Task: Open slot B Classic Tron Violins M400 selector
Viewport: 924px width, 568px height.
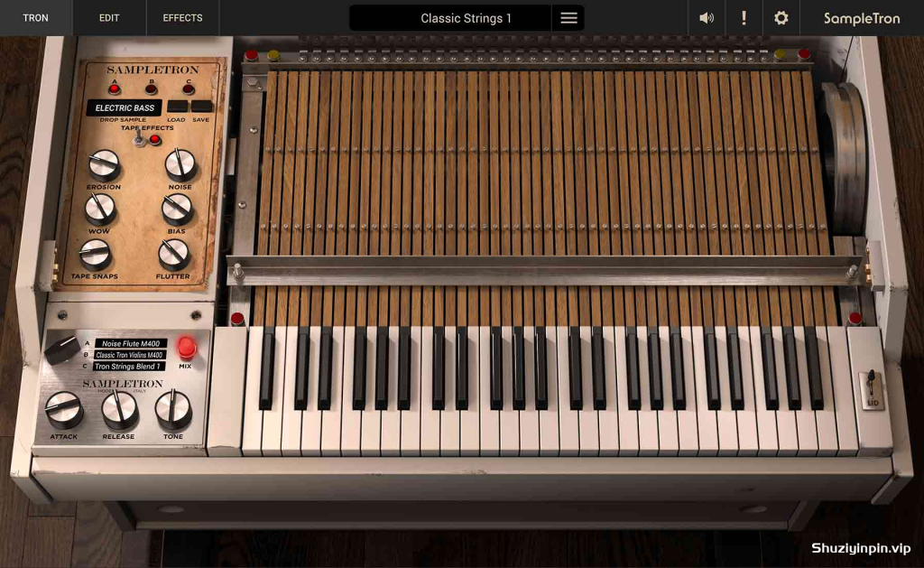Action: pyautogui.click(x=129, y=355)
